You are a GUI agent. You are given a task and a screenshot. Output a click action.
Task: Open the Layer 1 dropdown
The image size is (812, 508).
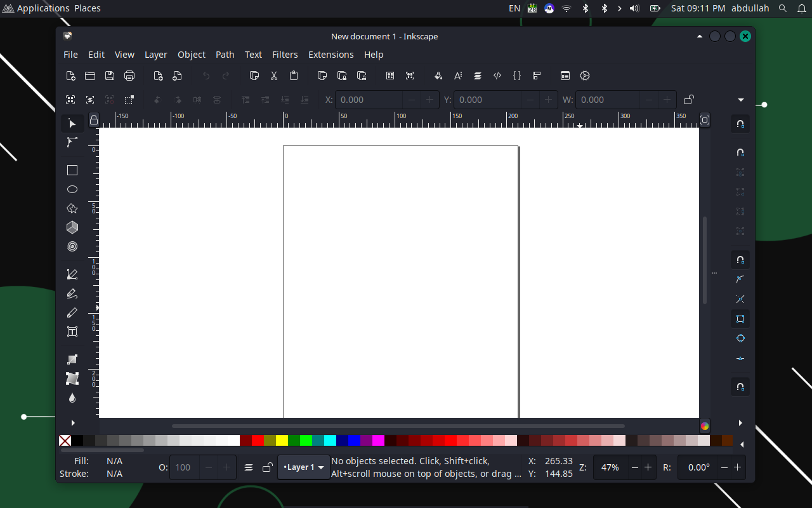(304, 467)
